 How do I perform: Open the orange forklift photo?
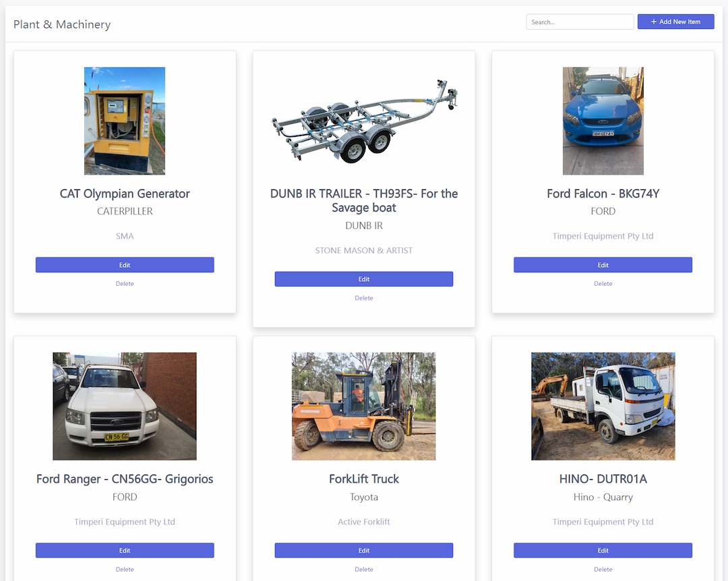[364, 406]
